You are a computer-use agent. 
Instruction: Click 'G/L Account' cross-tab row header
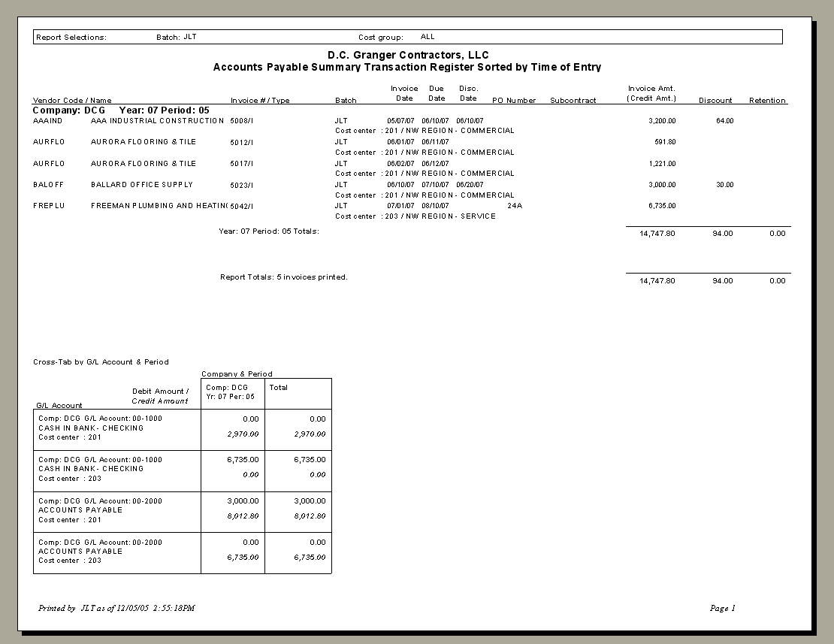(59, 405)
